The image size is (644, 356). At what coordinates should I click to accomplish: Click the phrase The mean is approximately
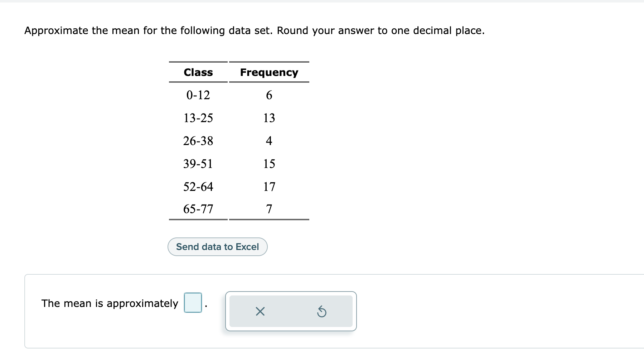[108, 303]
